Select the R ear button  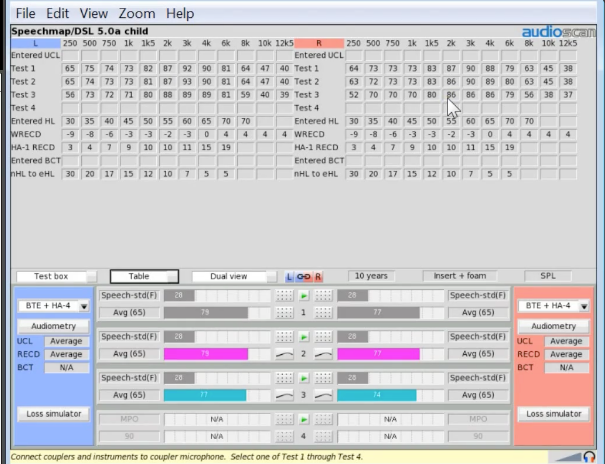(x=318, y=277)
